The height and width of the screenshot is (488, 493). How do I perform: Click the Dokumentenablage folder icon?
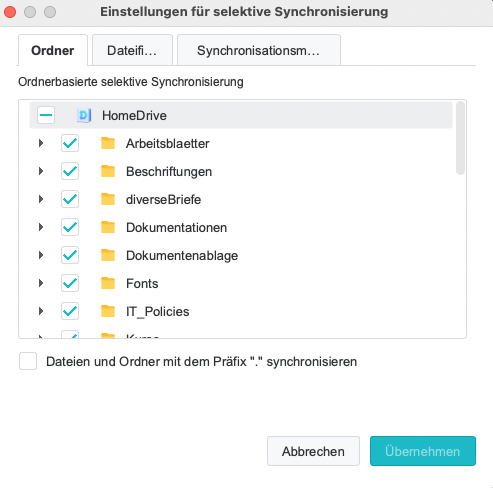108,255
